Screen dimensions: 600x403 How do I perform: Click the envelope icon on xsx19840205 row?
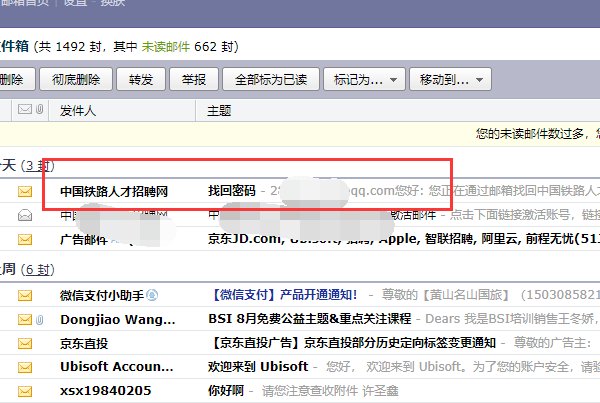point(25,391)
